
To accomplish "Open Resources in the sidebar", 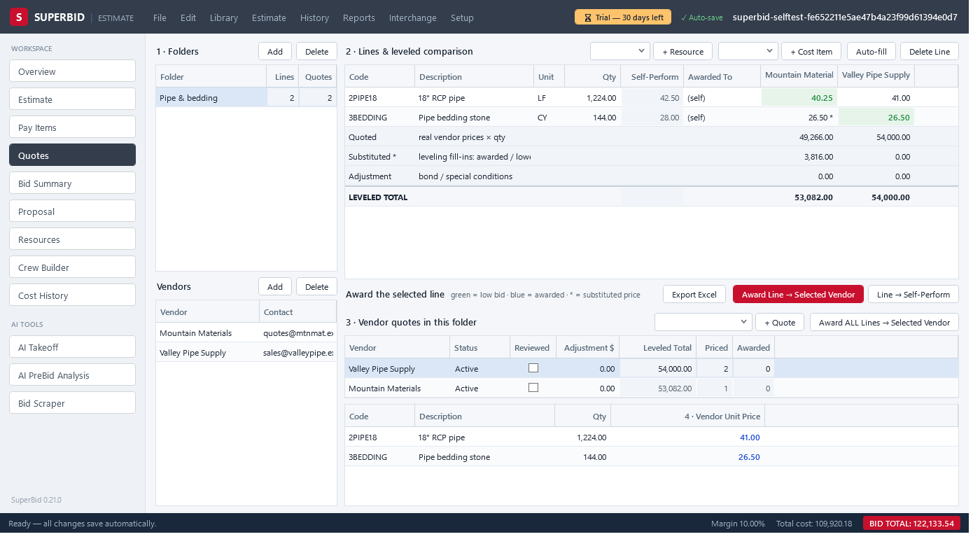I will [72, 239].
